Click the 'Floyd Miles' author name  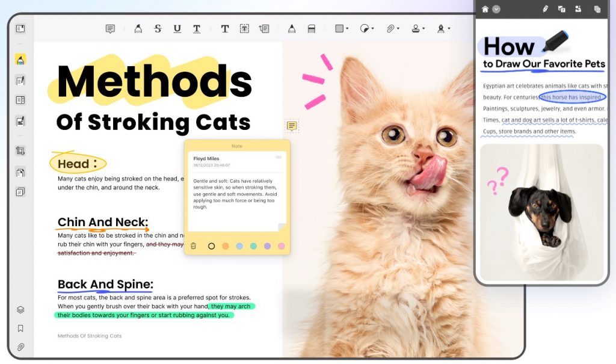click(x=206, y=158)
